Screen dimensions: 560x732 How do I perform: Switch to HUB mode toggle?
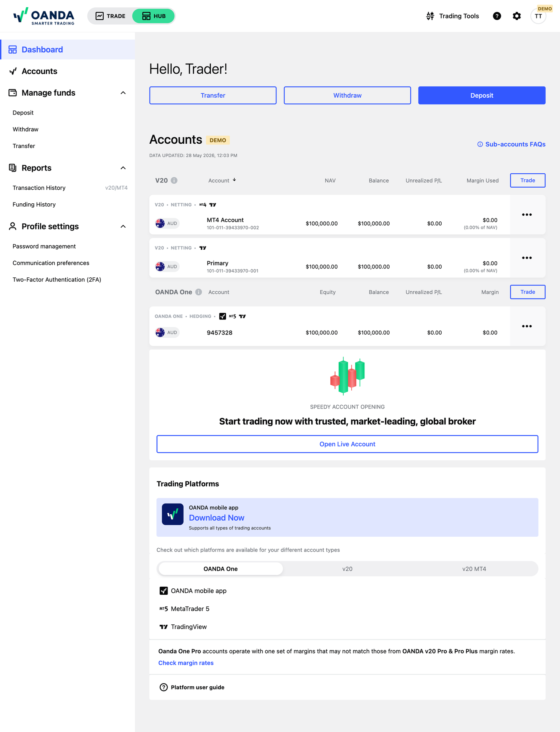[154, 16]
